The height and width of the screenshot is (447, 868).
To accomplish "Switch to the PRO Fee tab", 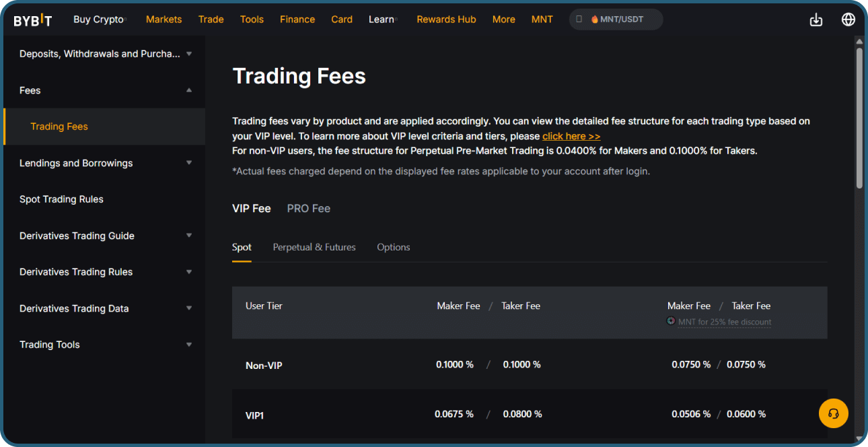I will tap(308, 208).
